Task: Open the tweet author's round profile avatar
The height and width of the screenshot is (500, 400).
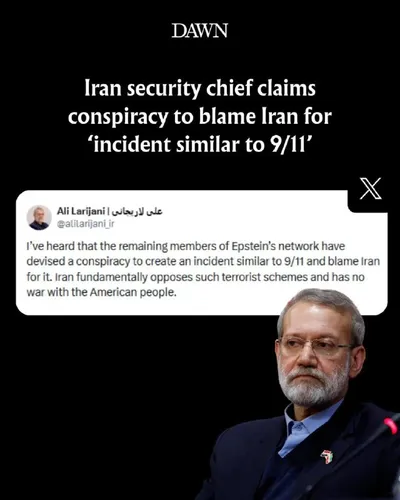Action: 39,218
